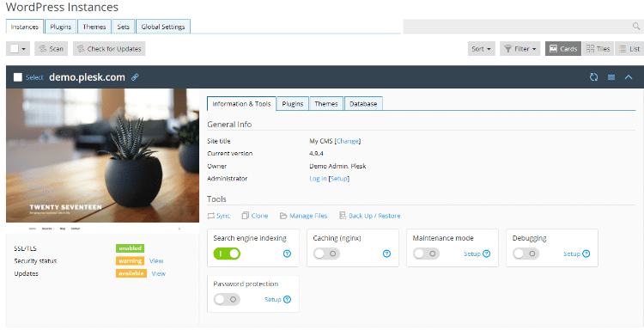Click the link icon beside demo.plesk.com
644x330 pixels.
coord(135,76)
